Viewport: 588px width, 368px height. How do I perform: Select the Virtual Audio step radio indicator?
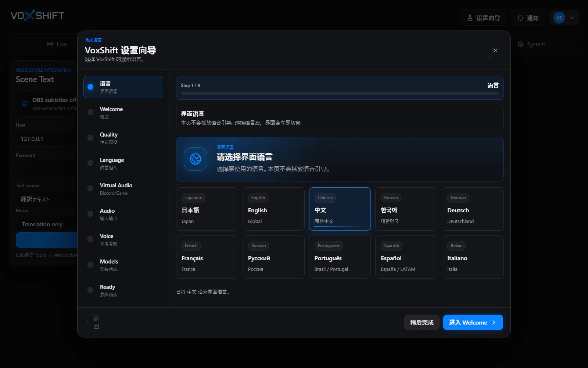90,189
